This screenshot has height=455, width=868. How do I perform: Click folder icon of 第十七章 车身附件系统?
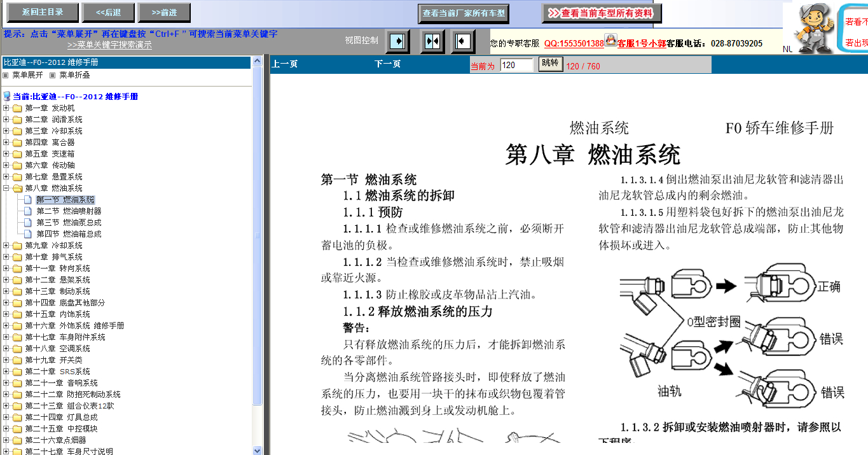[x=17, y=337]
